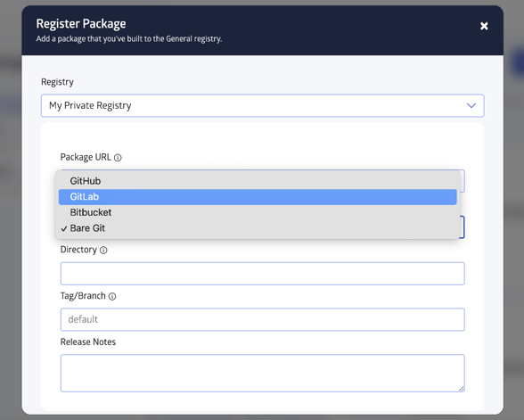Click the Directory info icon
Viewport: 524px width, 420px height.
[103, 250]
